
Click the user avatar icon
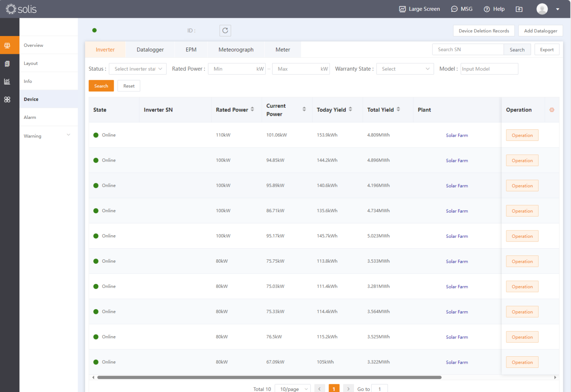(542, 9)
